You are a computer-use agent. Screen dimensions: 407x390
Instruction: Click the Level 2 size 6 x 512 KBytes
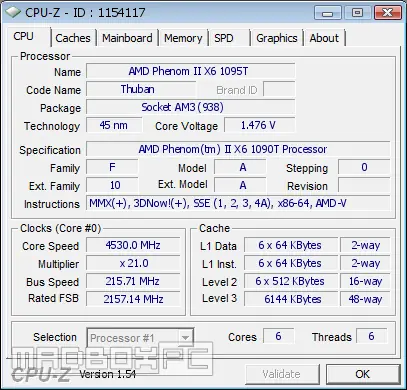pyautogui.click(x=291, y=281)
